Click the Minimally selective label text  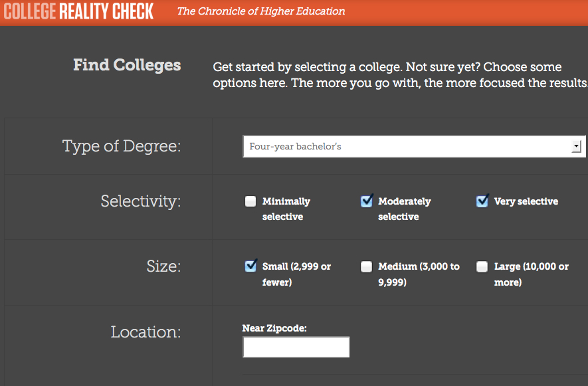286,209
